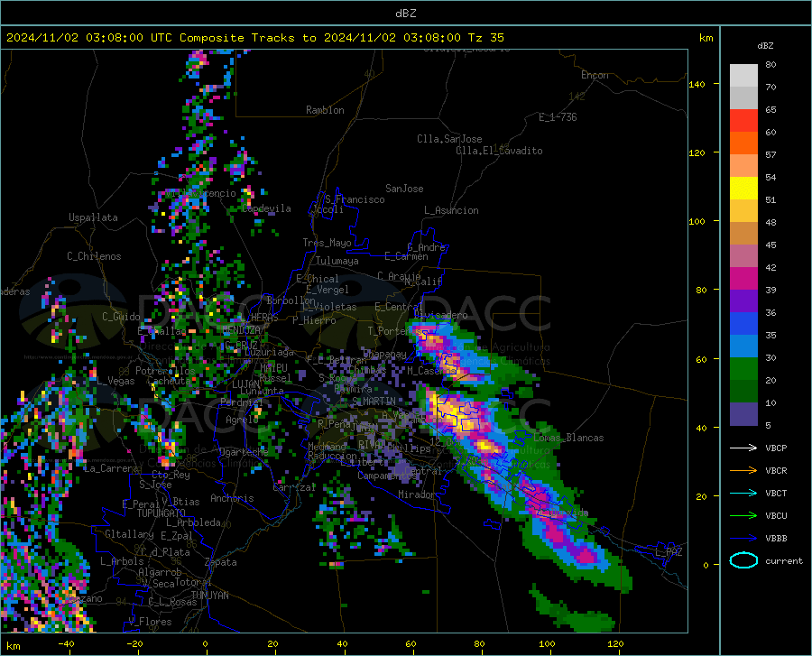
Task: Click the 'Encon' map label
Action: click(595, 75)
